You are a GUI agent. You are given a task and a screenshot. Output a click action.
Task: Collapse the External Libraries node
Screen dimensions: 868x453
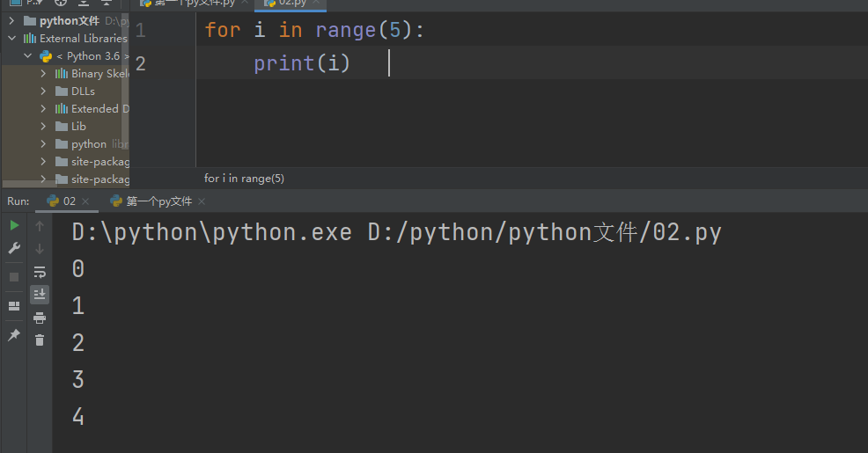pos(11,38)
